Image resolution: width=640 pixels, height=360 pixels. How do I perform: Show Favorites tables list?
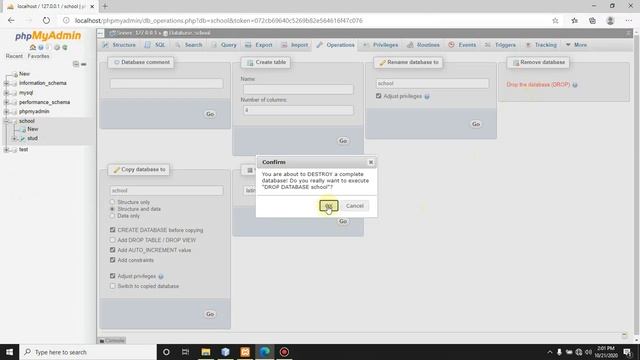[38, 56]
